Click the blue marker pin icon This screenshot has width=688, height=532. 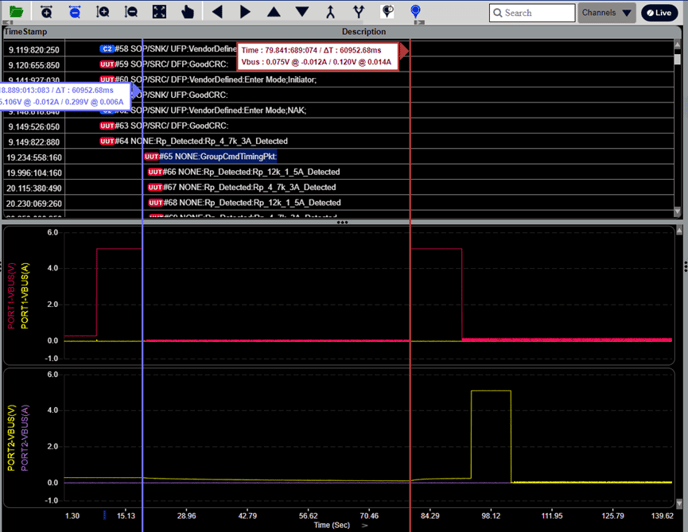pos(416,12)
